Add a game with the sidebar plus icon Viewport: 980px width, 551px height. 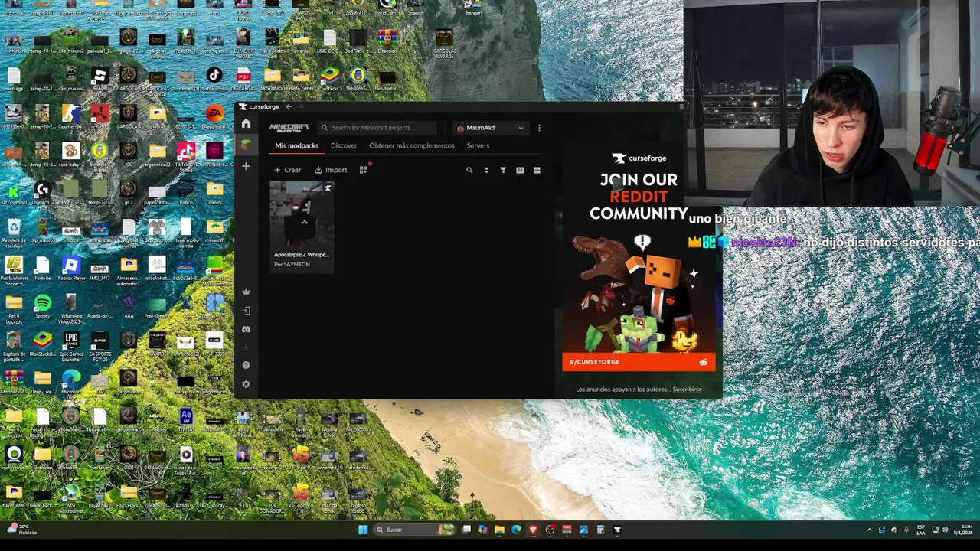click(246, 166)
